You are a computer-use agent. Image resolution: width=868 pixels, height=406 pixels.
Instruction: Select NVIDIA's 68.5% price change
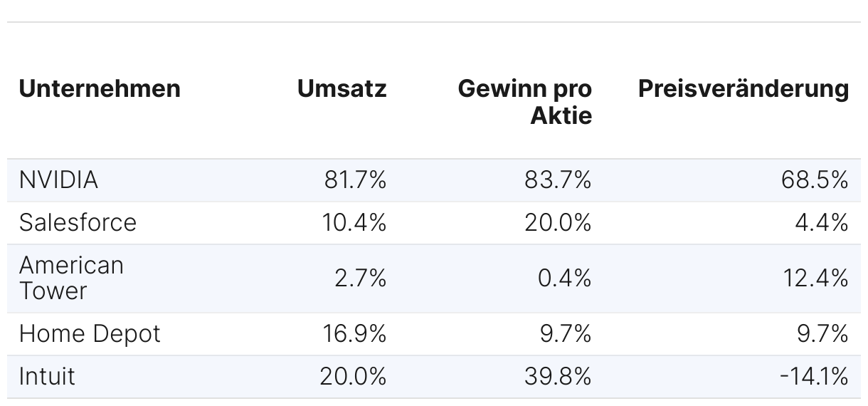click(x=815, y=180)
